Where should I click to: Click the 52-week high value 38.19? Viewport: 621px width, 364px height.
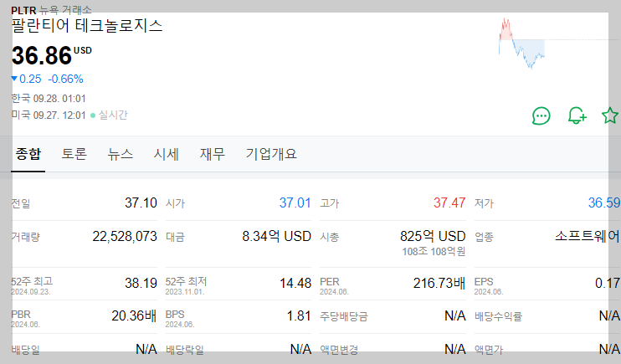coord(141,283)
